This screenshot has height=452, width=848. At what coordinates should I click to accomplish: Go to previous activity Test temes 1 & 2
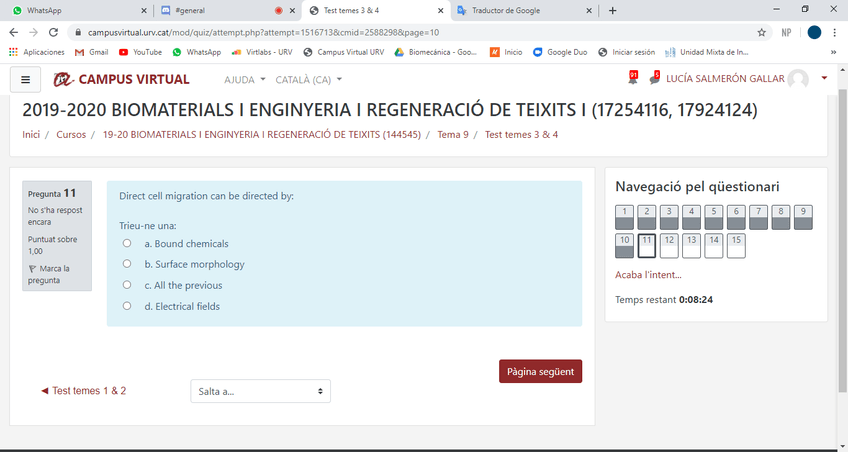point(84,391)
